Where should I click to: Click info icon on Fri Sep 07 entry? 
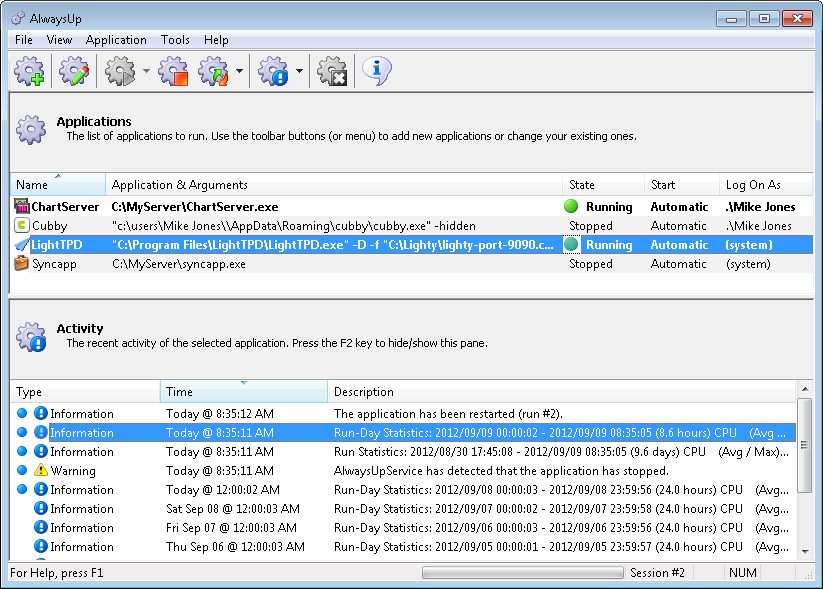point(41,527)
